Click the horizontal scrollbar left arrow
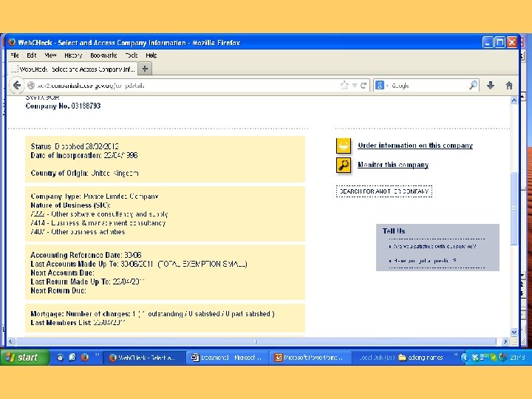Image resolution: width=532 pixels, height=399 pixels. click(11, 341)
